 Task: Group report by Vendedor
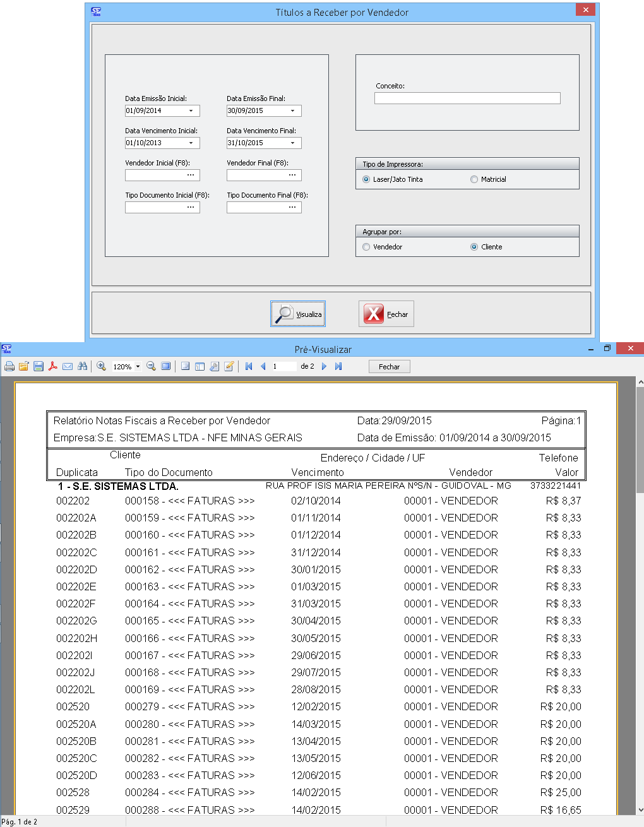(366, 247)
